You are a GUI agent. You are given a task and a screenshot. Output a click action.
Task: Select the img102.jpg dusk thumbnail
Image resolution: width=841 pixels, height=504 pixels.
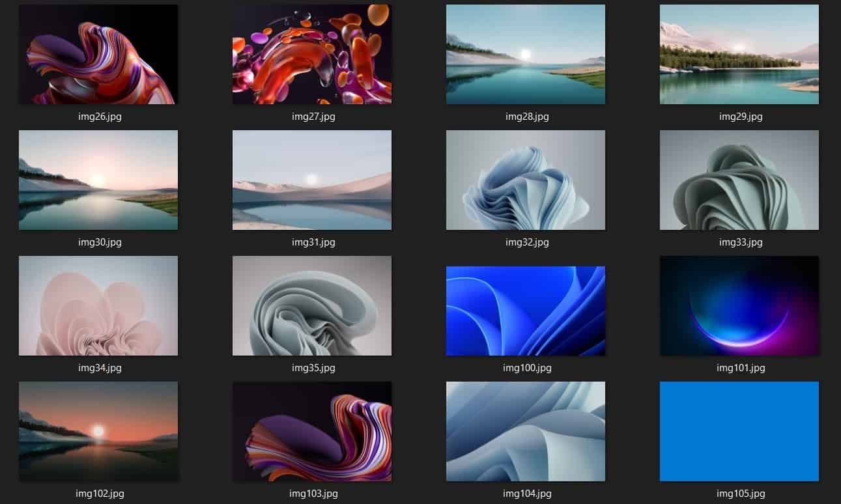(98, 431)
